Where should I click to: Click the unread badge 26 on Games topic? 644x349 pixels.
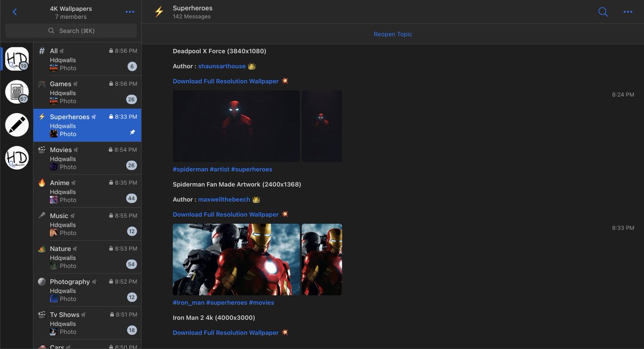click(x=131, y=99)
